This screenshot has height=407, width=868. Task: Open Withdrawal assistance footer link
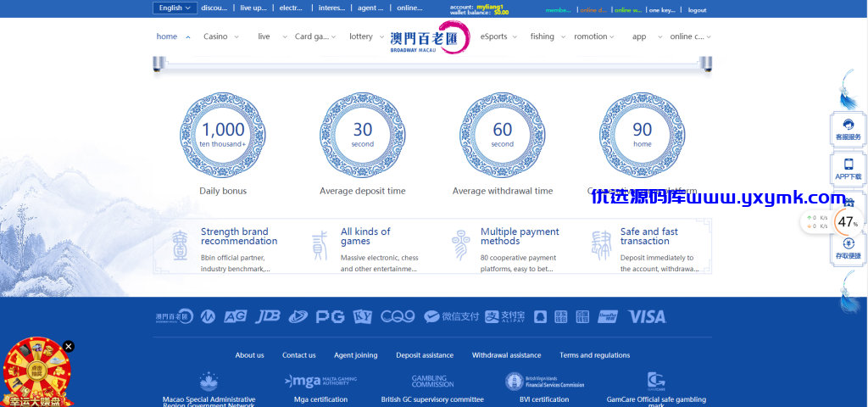(507, 355)
